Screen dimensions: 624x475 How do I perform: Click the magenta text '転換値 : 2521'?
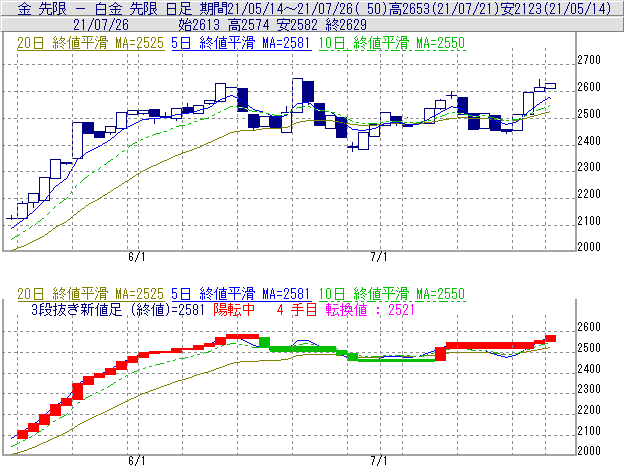click(370, 310)
